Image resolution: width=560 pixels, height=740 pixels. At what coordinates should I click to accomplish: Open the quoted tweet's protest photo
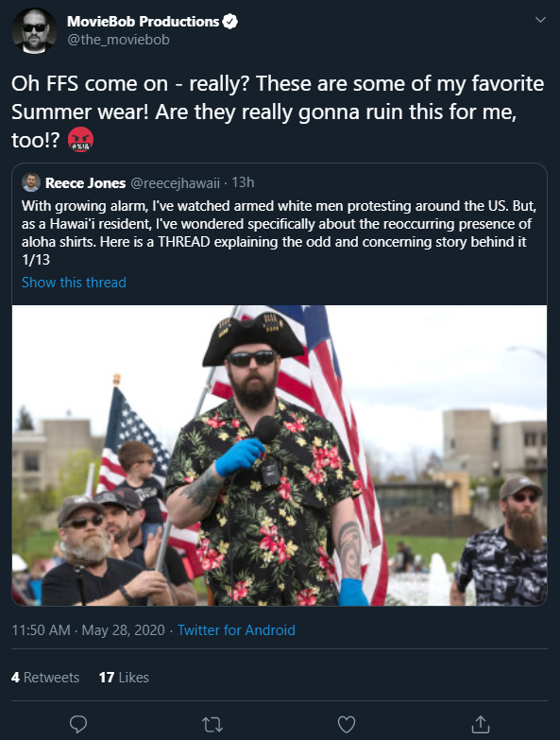point(280,456)
